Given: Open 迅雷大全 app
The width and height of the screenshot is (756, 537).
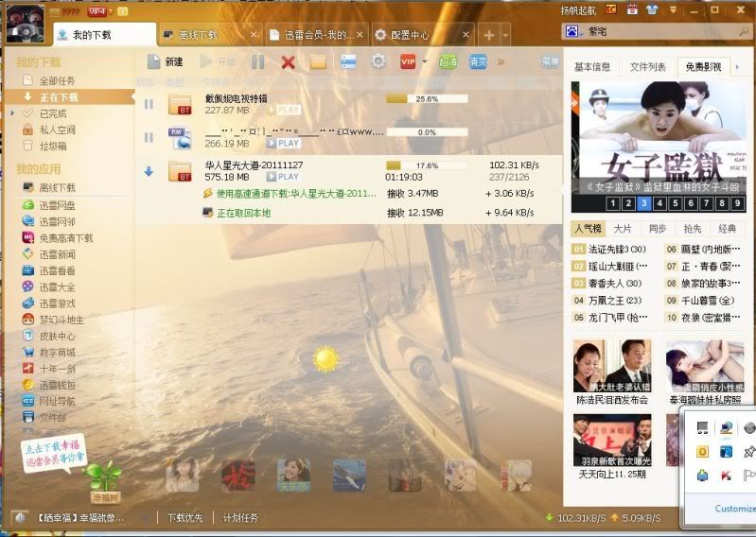Looking at the screenshot, I should click(x=57, y=287).
